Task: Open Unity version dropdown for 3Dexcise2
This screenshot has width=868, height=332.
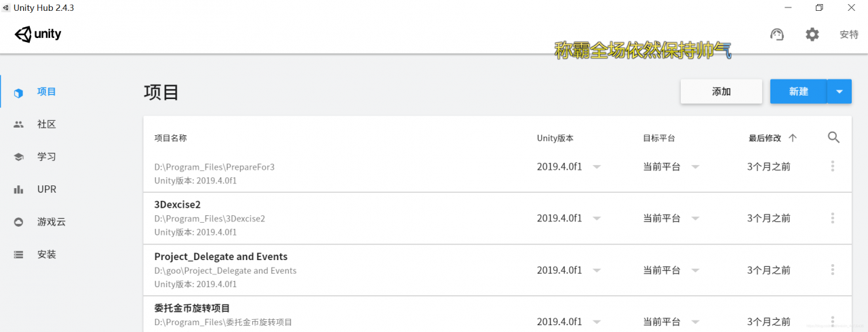Action: point(597,219)
